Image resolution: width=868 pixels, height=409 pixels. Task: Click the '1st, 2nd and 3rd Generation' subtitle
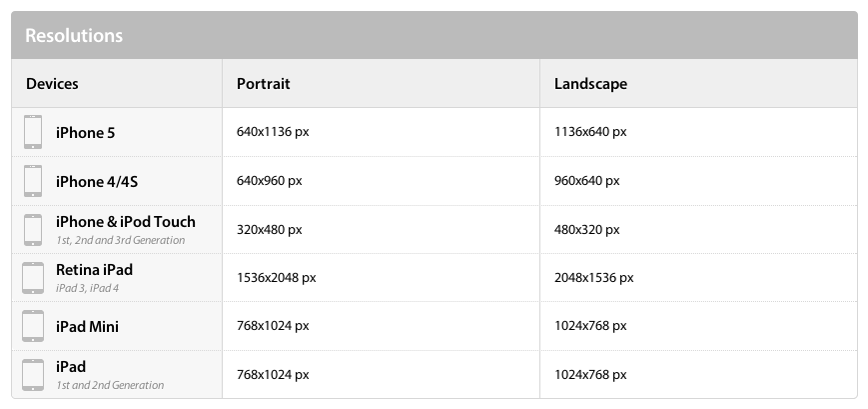120,241
